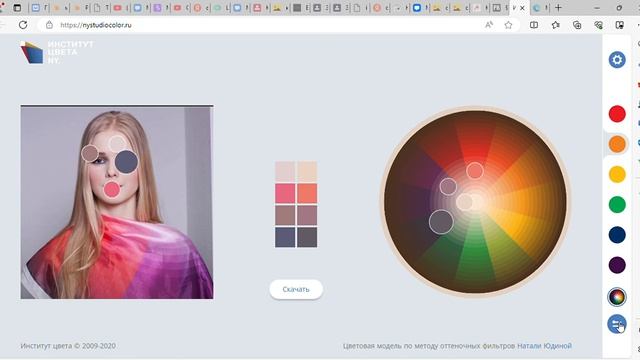
Task: Select the dark blue filter circle
Action: point(617,235)
